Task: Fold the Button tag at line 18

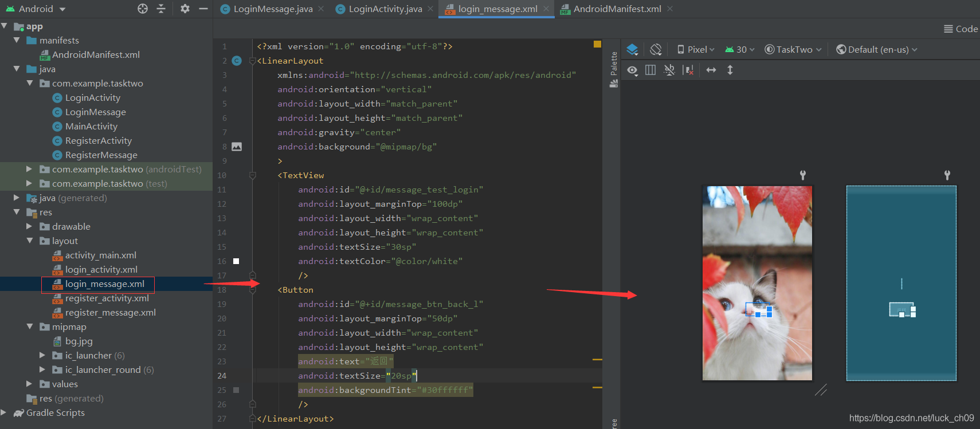Action: (x=253, y=290)
